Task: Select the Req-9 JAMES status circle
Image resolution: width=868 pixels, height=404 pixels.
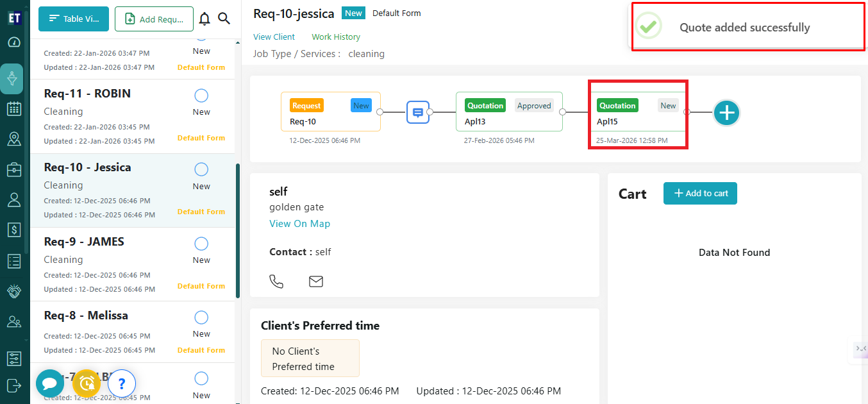Action: (x=201, y=244)
